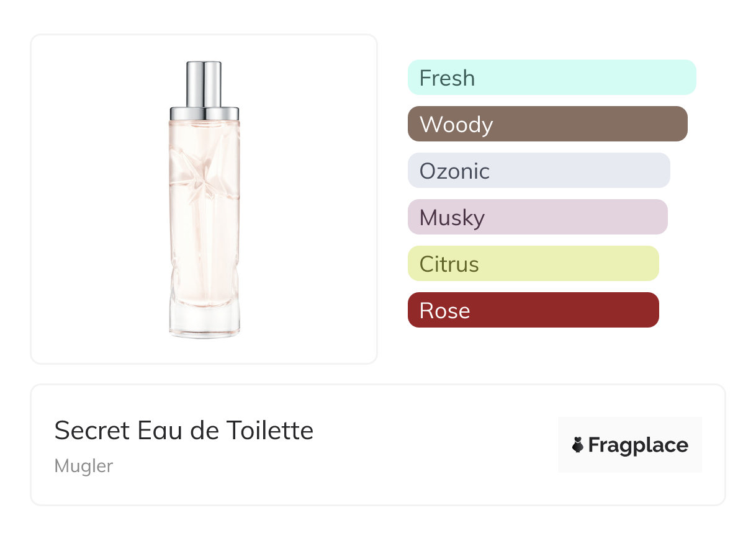Open the Secret Eau de Toilette title
The height and width of the screenshot is (536, 756).
184,431
